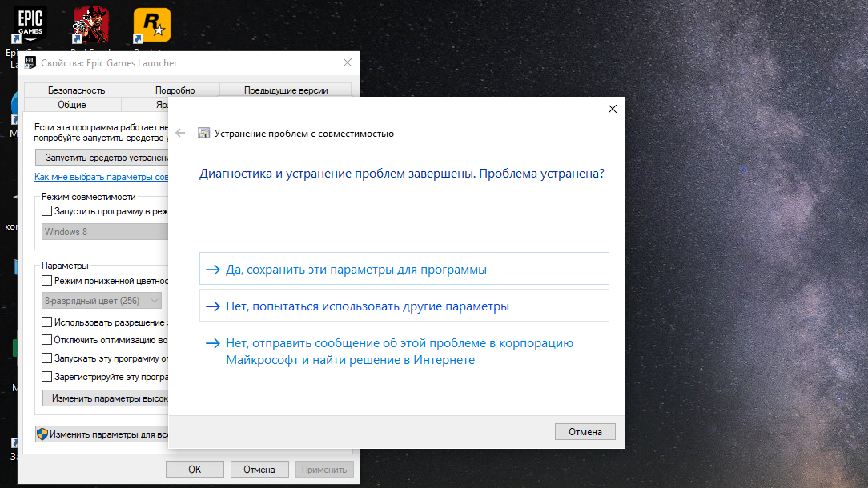Open the Epic Games Launcher desktop icon

[x=30, y=24]
